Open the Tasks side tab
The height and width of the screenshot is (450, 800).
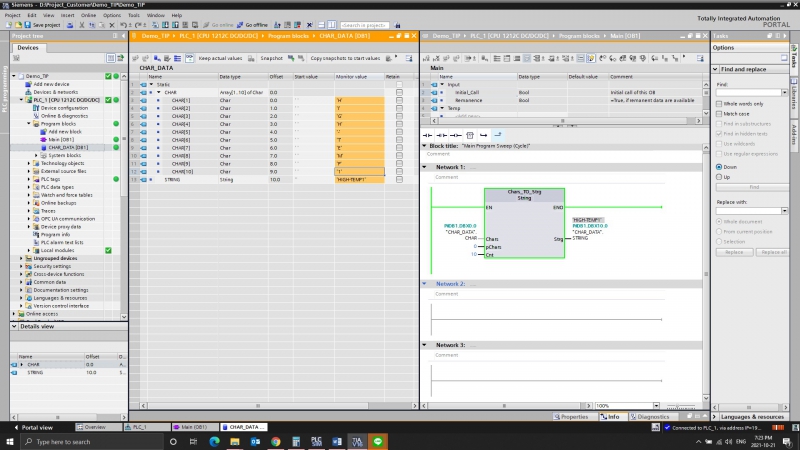pos(794,57)
